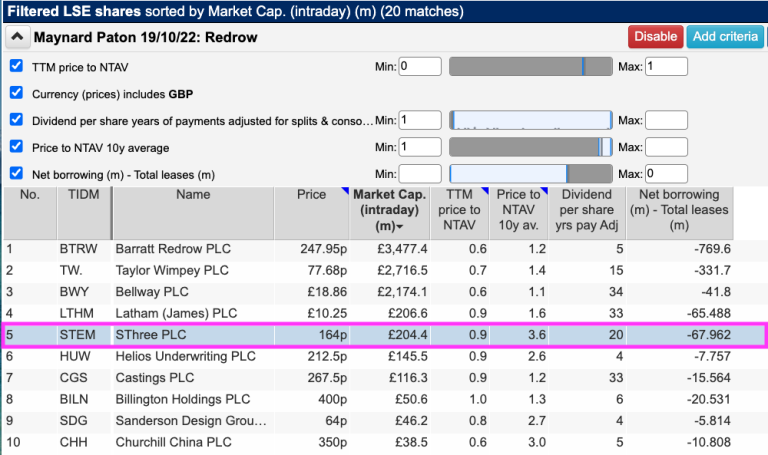Click the -67.962 net borrowing value
Image resolution: width=768 pixels, height=455 pixels.
[709, 335]
